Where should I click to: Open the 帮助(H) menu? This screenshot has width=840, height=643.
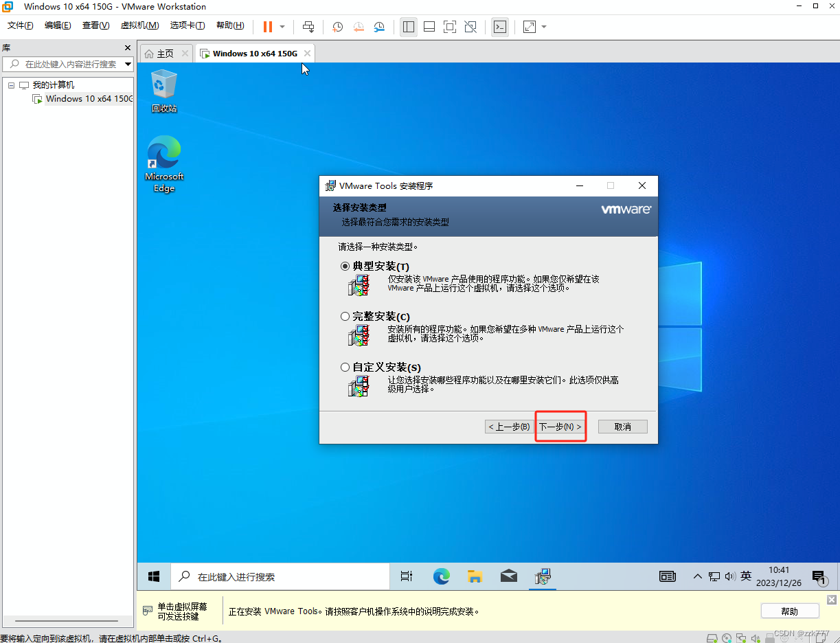tap(230, 25)
